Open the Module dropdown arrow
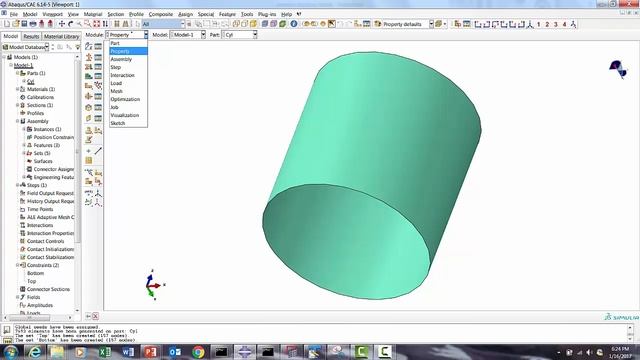Viewport: 640px width, 360px height. (x=145, y=35)
